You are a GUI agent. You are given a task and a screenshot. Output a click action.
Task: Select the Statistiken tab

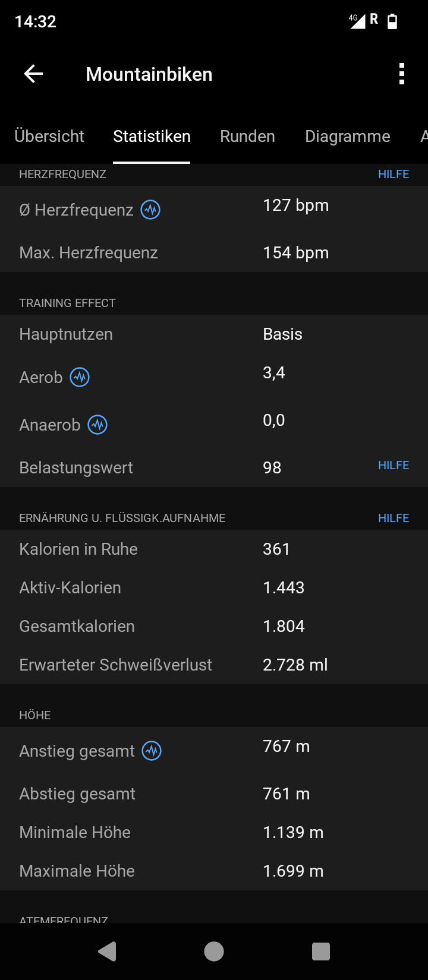tap(152, 136)
